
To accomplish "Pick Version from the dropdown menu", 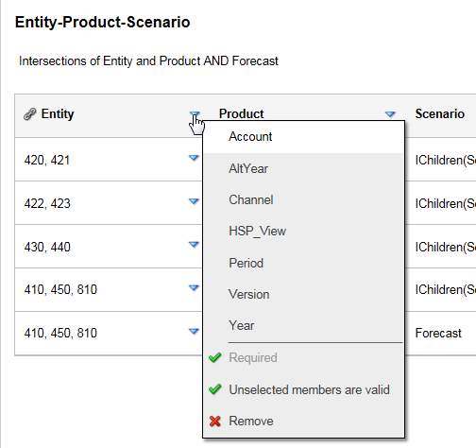I will pos(303,294).
